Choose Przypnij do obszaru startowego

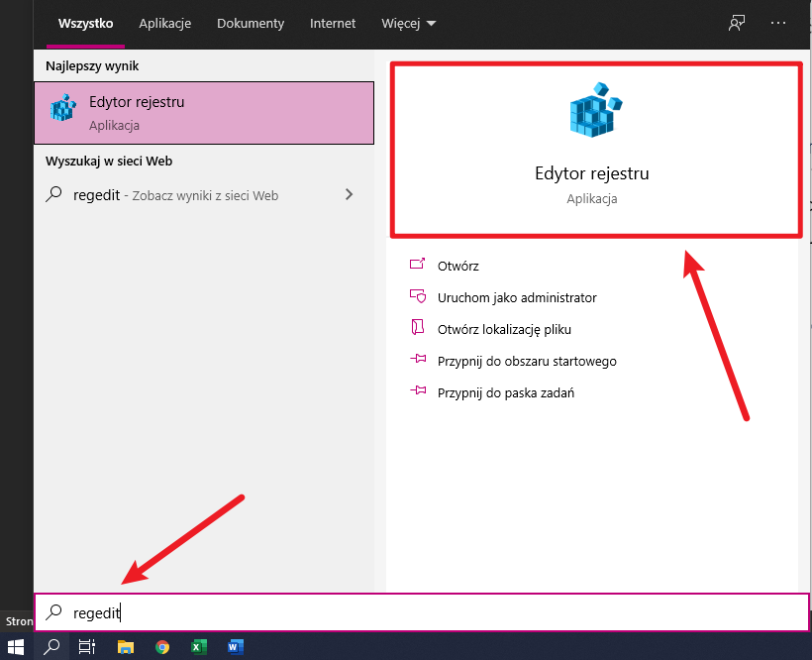pyautogui.click(x=527, y=361)
